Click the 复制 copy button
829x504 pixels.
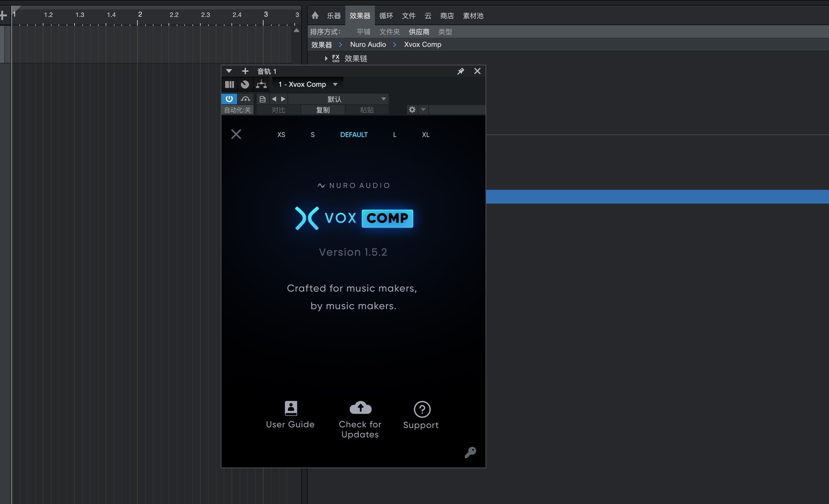(x=323, y=110)
